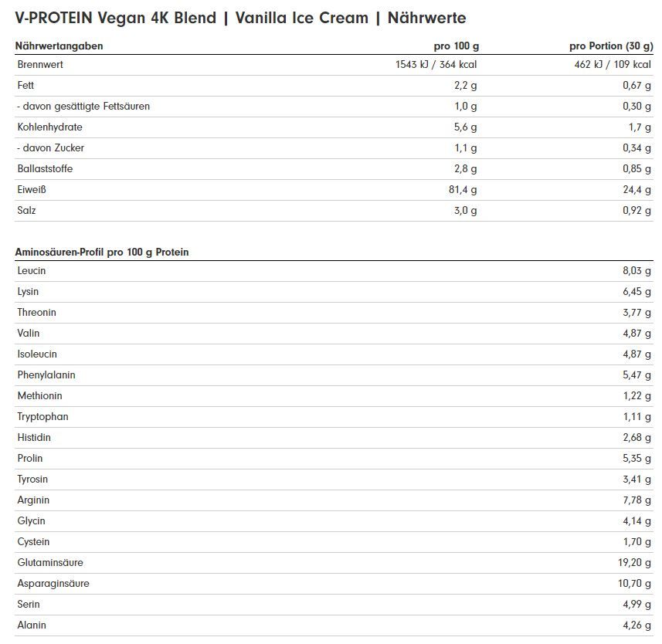The height and width of the screenshot is (644, 662).
Task: Select the Nährwertangaben column header
Action: click(59, 46)
